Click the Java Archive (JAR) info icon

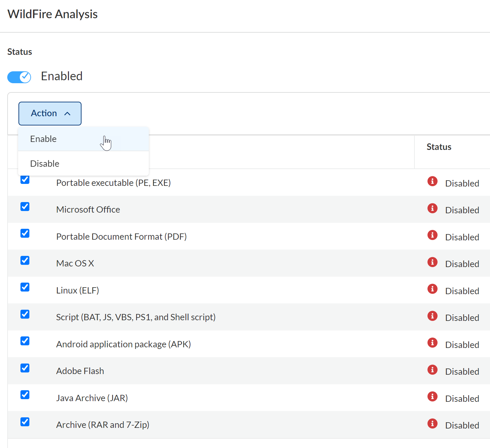coord(432,396)
